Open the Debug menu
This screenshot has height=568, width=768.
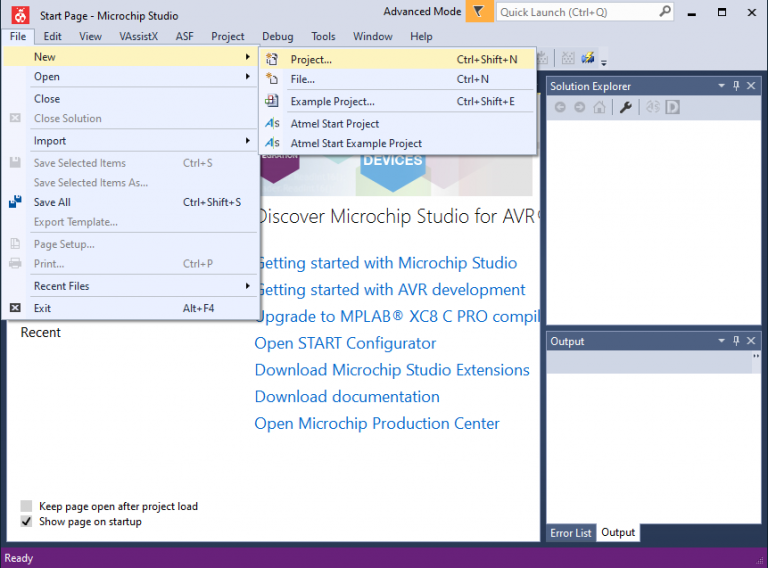click(x=277, y=36)
